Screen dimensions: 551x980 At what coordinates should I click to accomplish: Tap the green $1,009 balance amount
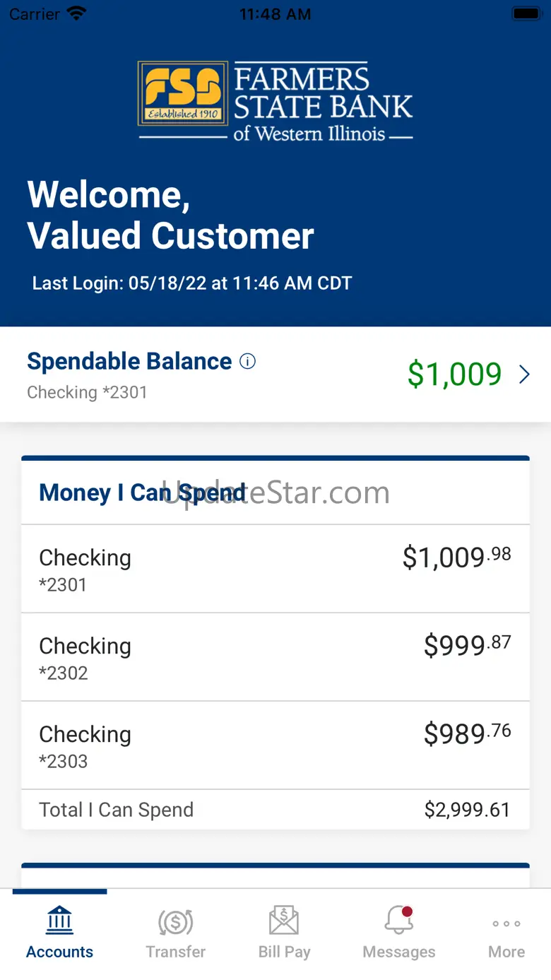(454, 374)
